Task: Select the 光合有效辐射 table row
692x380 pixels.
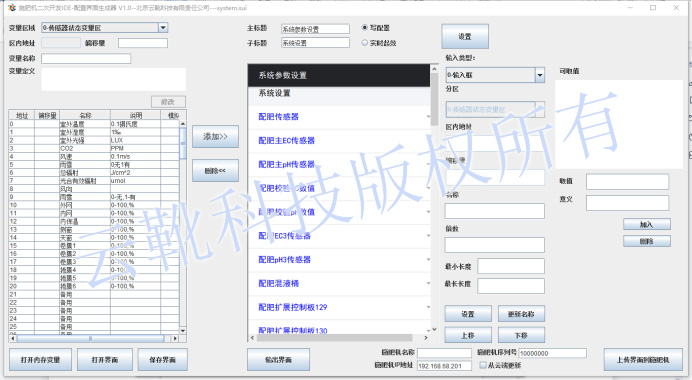Action: point(94,181)
